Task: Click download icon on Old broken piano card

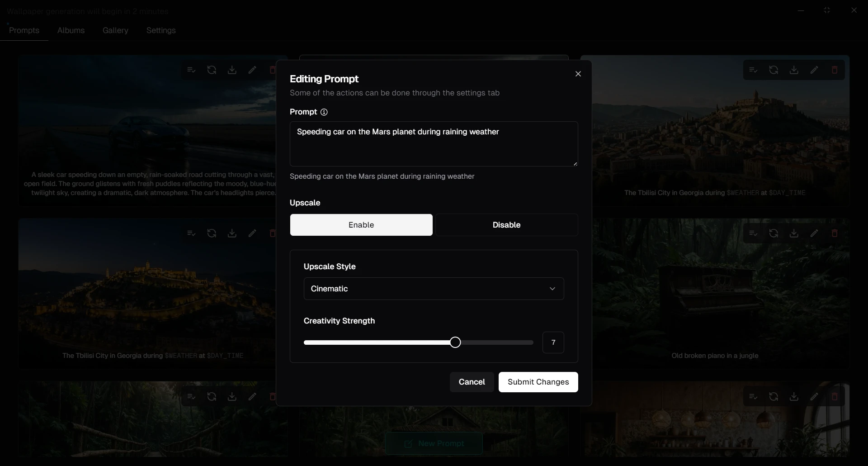Action: 794,233
